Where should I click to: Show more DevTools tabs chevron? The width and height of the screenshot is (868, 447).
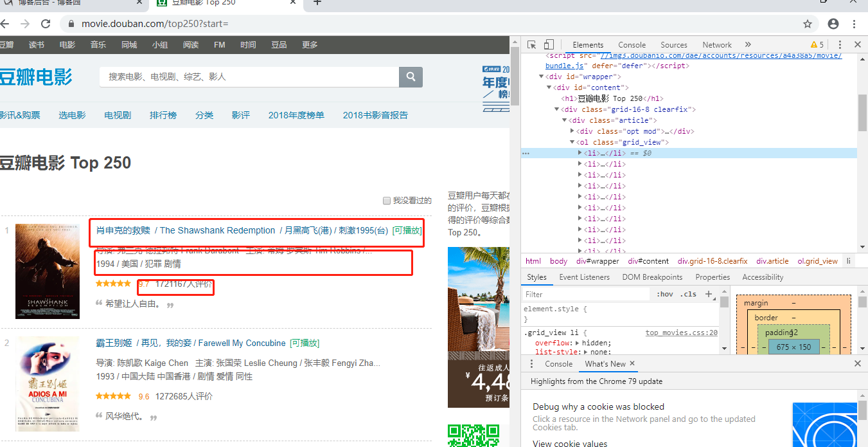[x=748, y=45]
